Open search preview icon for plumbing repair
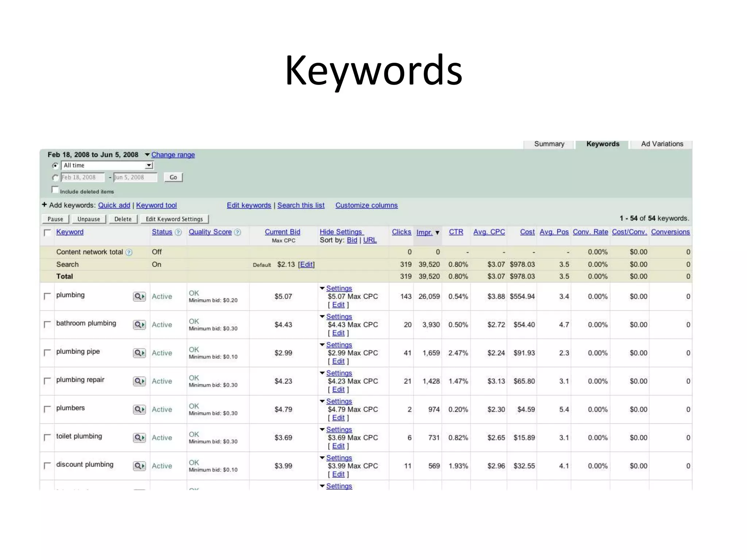The height and width of the screenshot is (560, 747). click(139, 381)
